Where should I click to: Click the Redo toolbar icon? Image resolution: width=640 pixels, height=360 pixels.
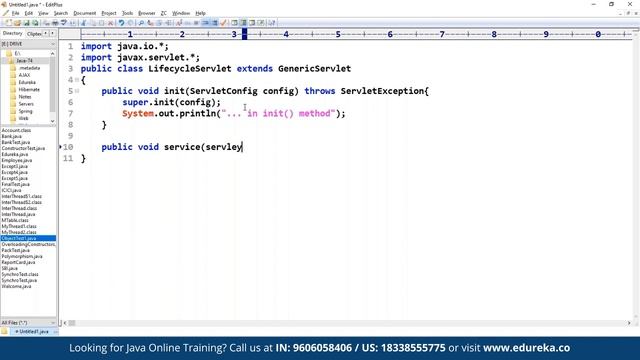click(x=130, y=23)
